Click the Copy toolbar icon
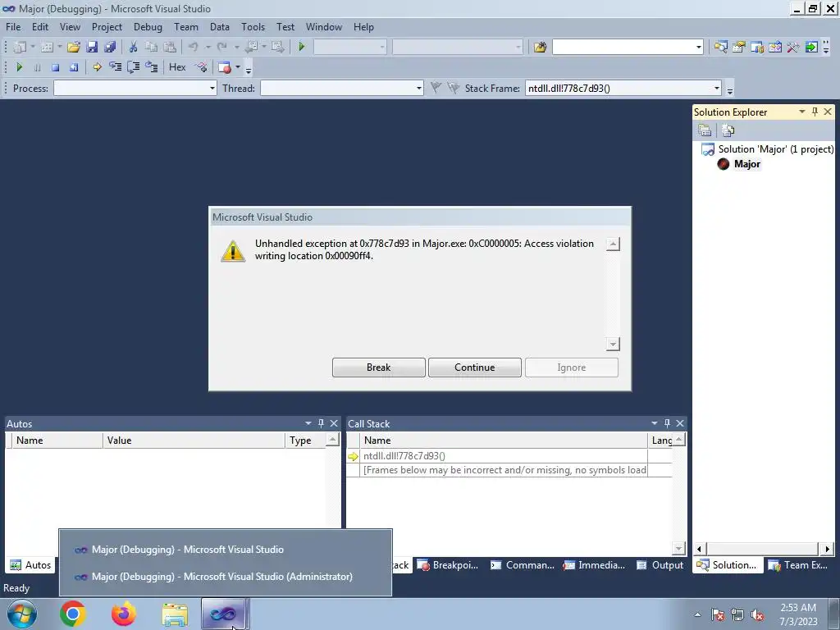Image resolution: width=840 pixels, height=630 pixels. coord(151,47)
